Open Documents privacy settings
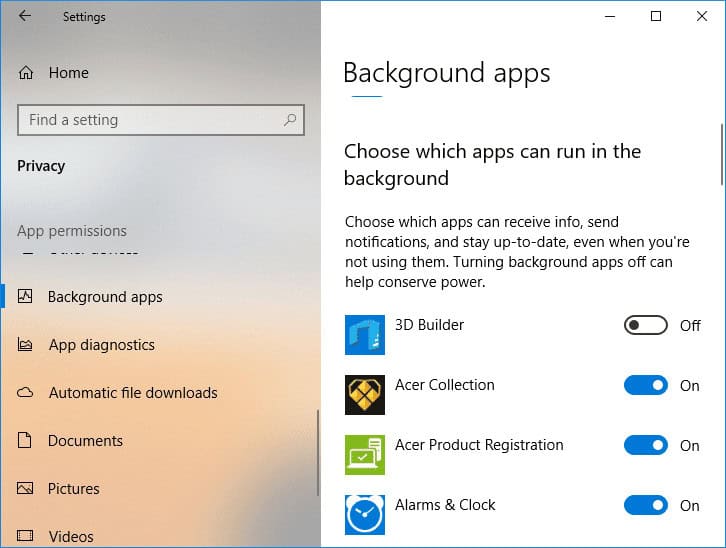The width and height of the screenshot is (726, 548). pyautogui.click(x=86, y=440)
